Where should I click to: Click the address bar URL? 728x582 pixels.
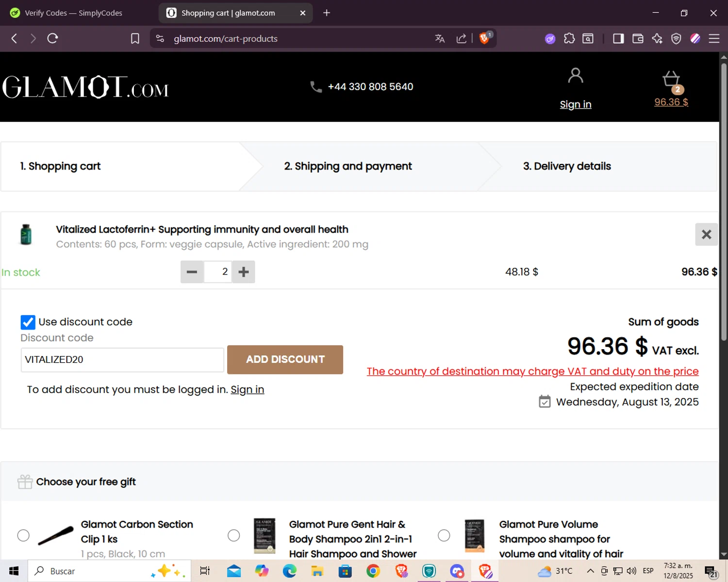(x=226, y=39)
